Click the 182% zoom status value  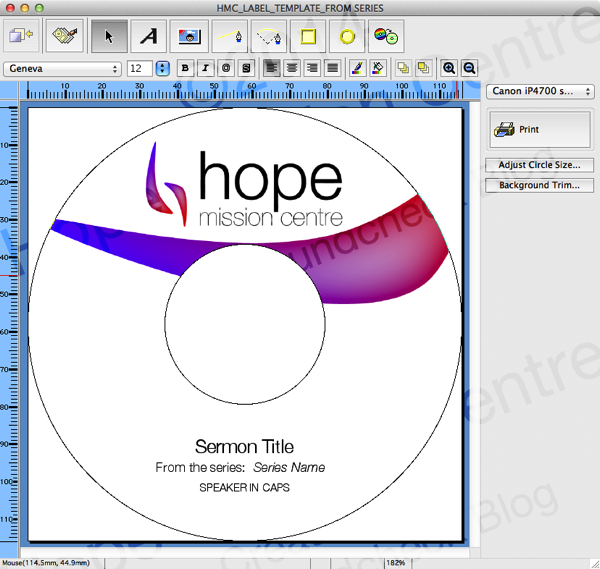[x=396, y=563]
